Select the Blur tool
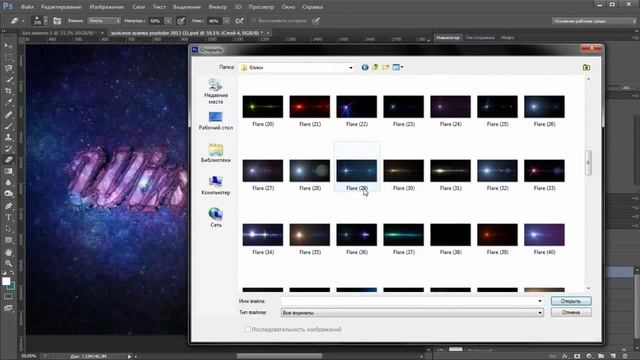The image size is (640, 360). coord(9,183)
